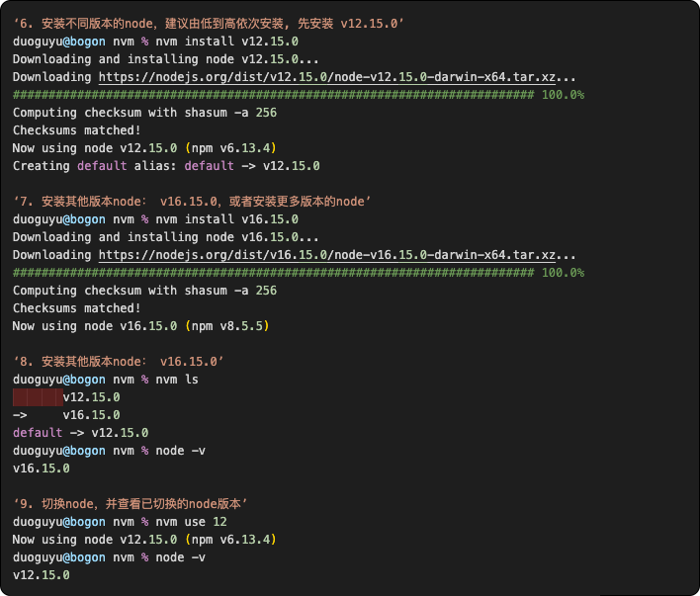700x596 pixels.
Task: Click 'Now using node v16.15.0 (npm v8.5.5)'
Action: (x=141, y=326)
